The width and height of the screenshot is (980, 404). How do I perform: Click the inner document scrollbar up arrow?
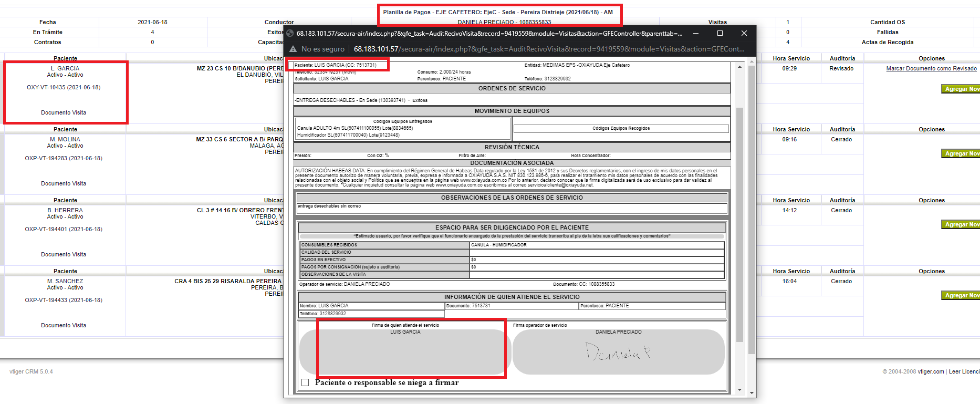[x=739, y=67]
